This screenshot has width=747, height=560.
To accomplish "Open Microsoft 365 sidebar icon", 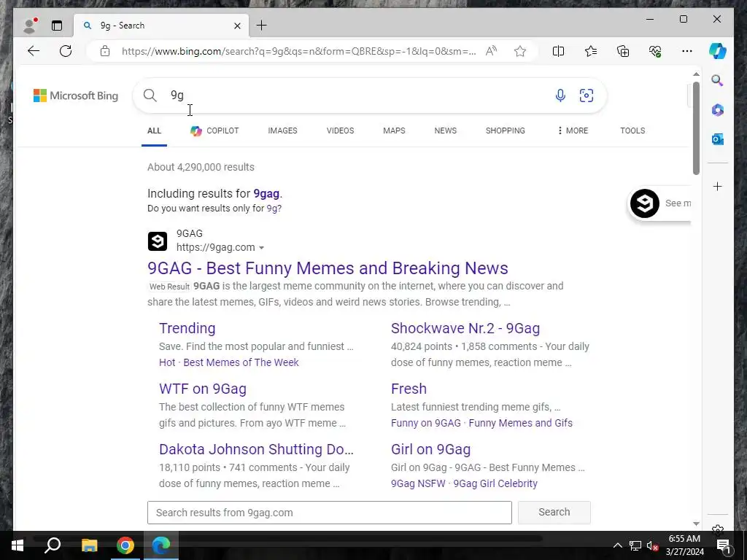I will pos(718,110).
